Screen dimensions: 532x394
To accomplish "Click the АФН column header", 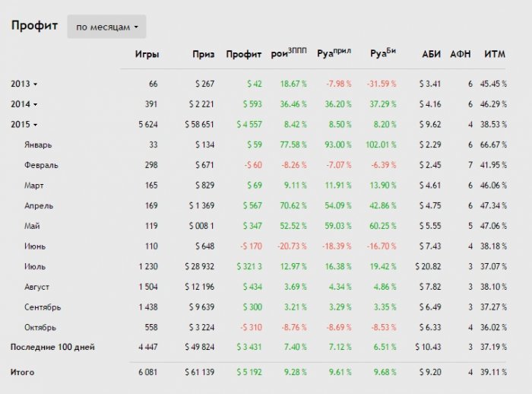I will 461,54.
